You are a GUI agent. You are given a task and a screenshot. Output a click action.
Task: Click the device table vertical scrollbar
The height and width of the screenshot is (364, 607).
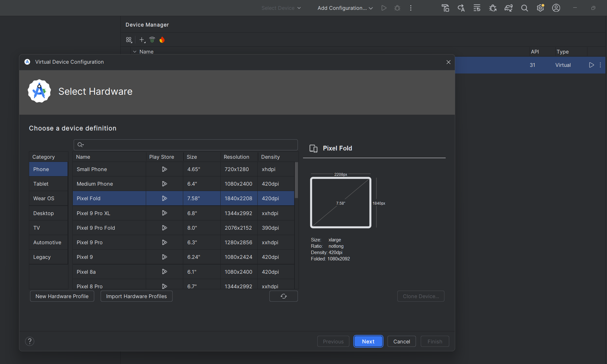297,180
